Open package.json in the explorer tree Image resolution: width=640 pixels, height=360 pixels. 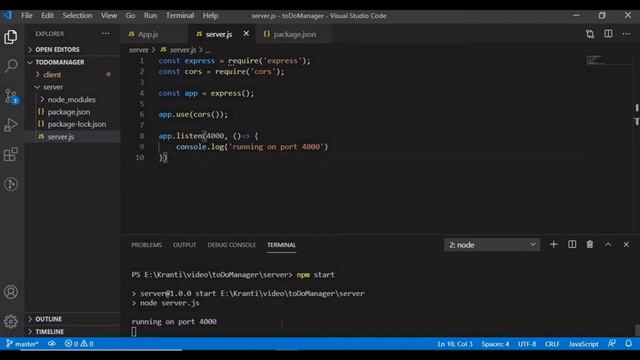[73, 112]
